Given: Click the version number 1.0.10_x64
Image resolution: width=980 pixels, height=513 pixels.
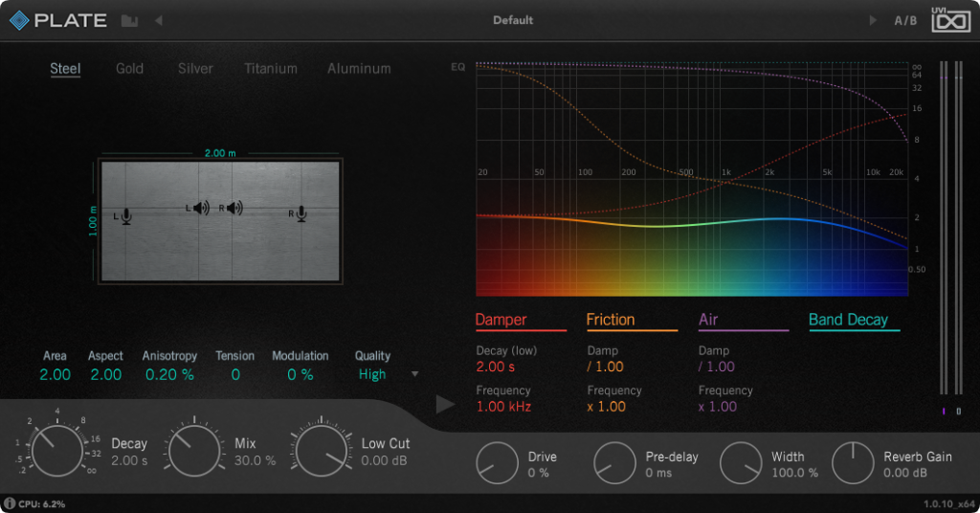Looking at the screenshot, I should [x=948, y=503].
